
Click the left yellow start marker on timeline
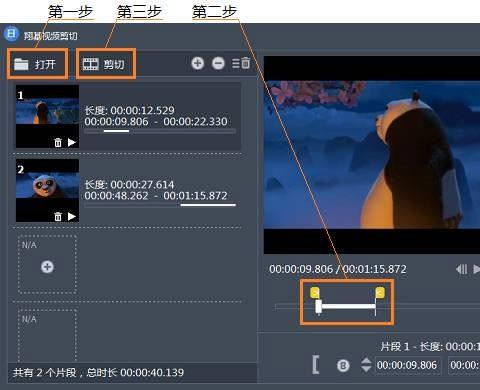pyautogui.click(x=315, y=293)
